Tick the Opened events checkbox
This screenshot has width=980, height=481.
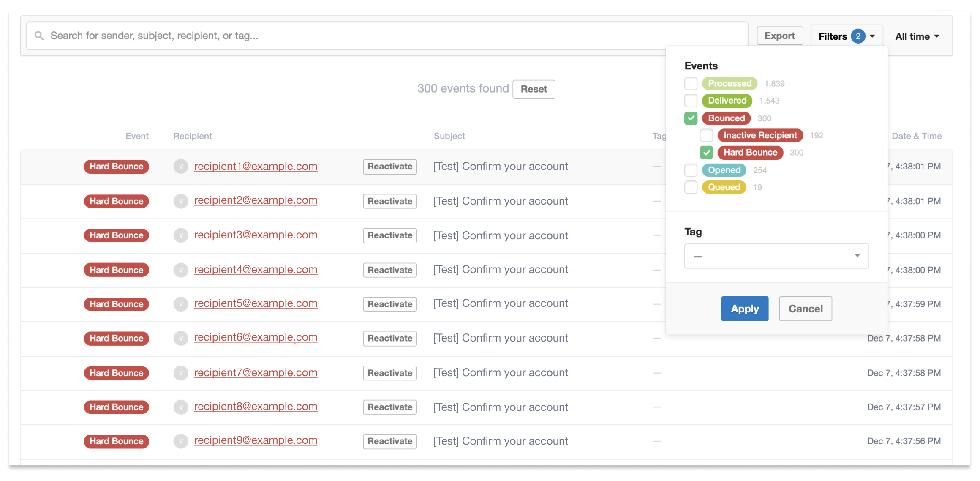(x=691, y=170)
